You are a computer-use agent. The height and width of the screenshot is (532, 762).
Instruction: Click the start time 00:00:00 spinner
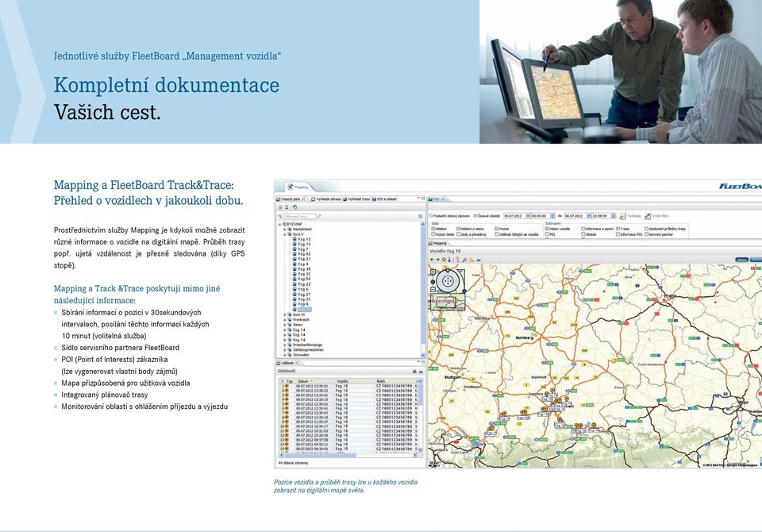click(x=552, y=216)
